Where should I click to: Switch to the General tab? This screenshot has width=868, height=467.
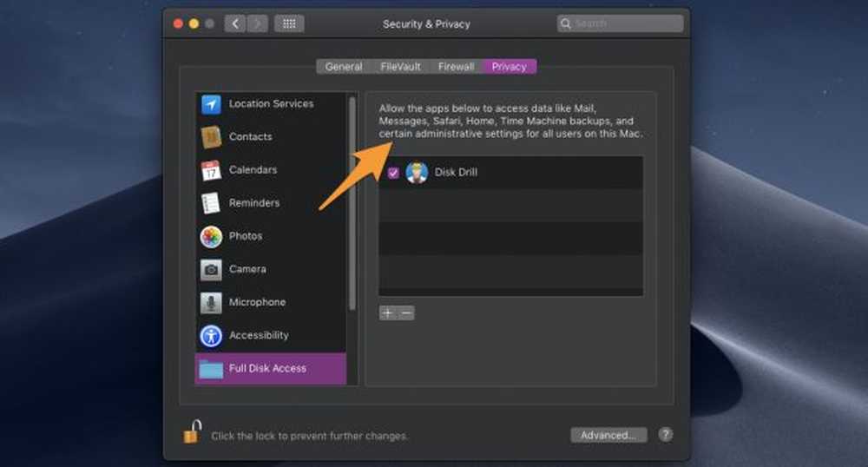click(344, 66)
